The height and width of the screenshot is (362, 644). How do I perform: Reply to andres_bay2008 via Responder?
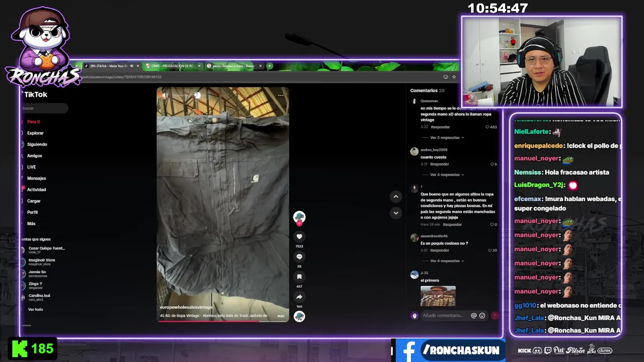(439, 164)
